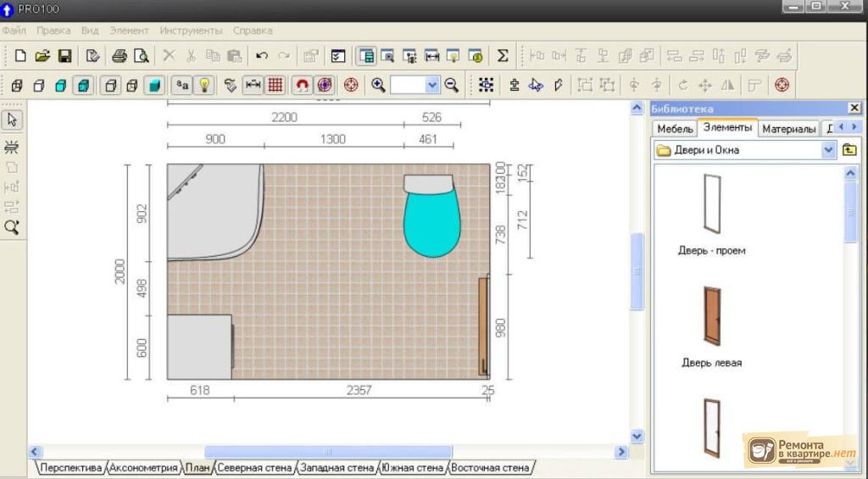The width and height of the screenshot is (868, 479).
Task: Click the price tag labels icon
Action: pos(231,86)
